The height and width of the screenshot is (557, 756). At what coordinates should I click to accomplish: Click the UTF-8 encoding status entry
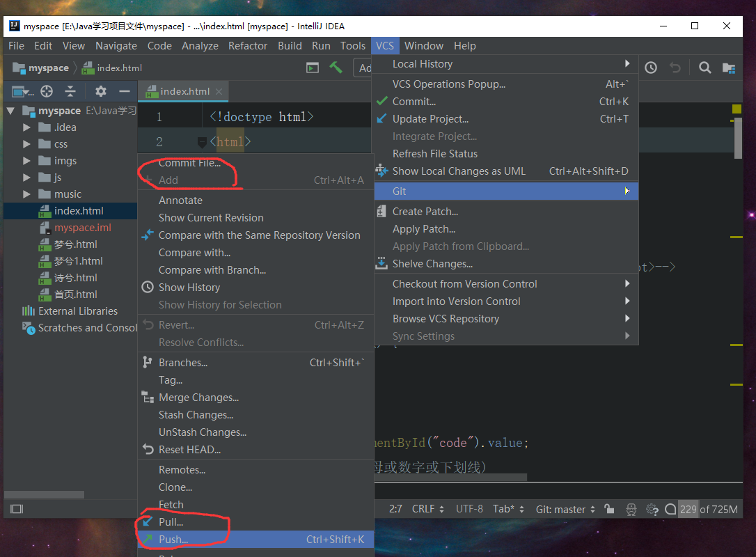[469, 509]
